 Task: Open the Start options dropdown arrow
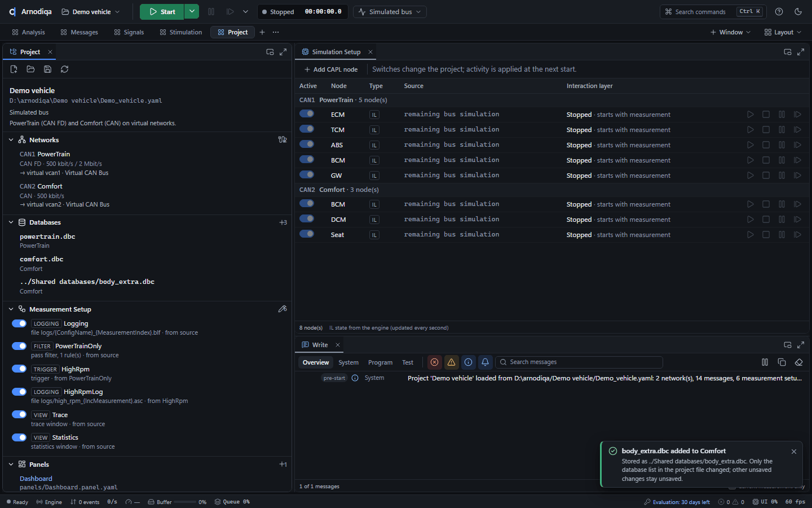(192, 12)
